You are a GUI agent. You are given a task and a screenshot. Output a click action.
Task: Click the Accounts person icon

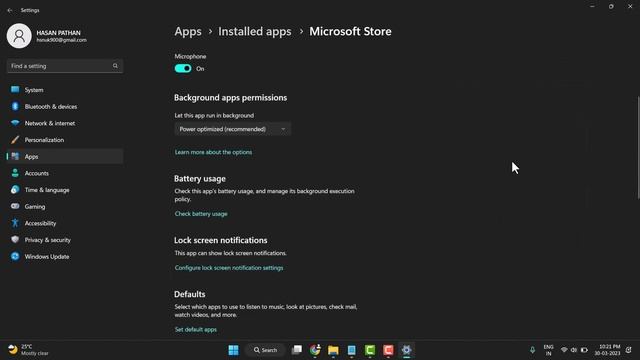point(15,173)
